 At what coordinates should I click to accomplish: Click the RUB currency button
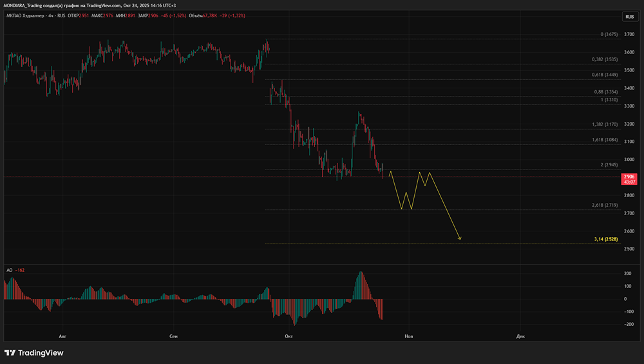630,17
